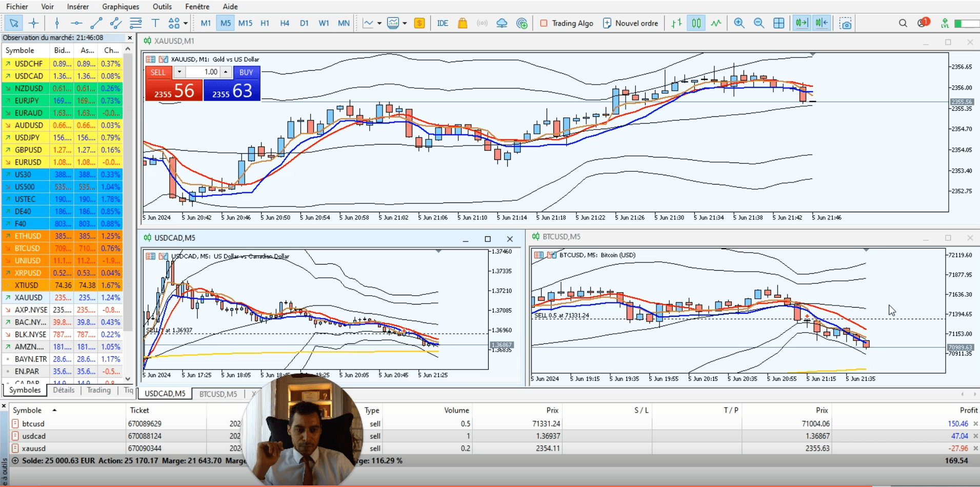Expand the shapes objects dropdown arrow

[x=186, y=23]
